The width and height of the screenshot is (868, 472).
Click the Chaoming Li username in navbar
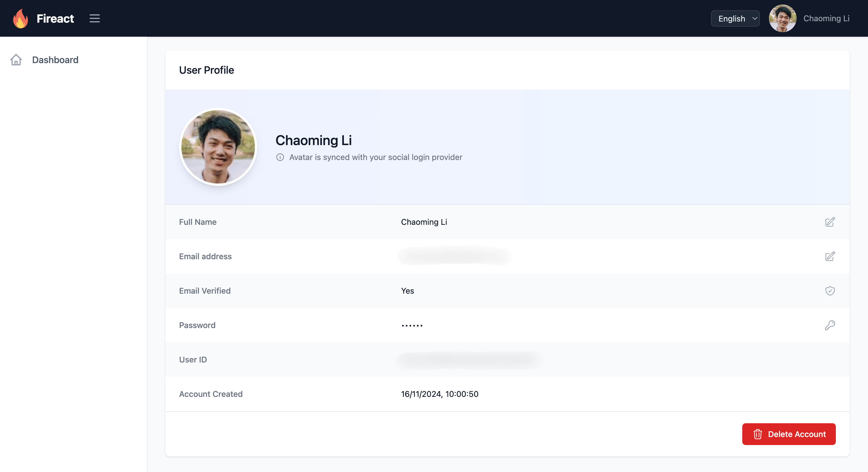[x=827, y=18]
